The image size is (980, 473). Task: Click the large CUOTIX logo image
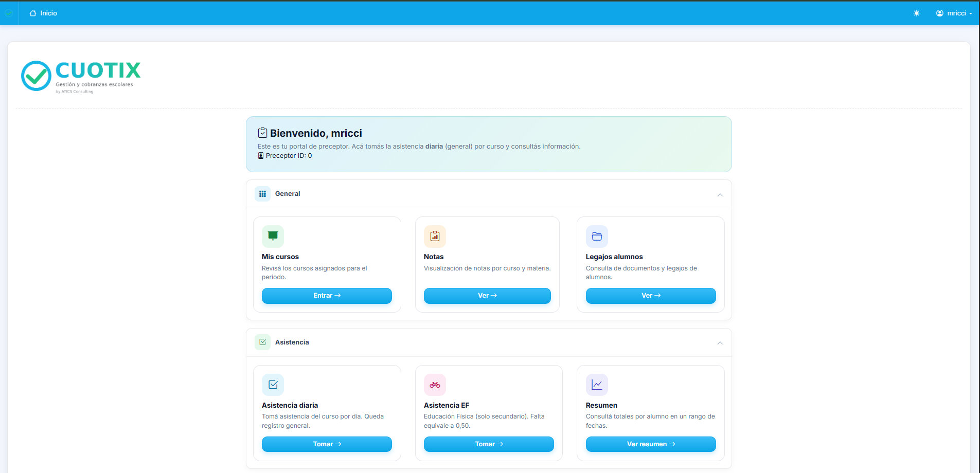coord(81,76)
